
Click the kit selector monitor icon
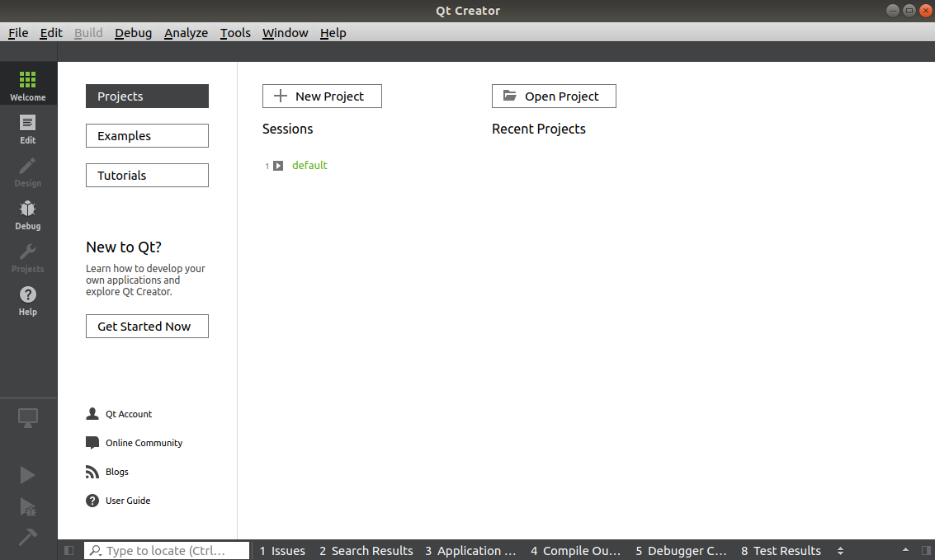(x=28, y=417)
